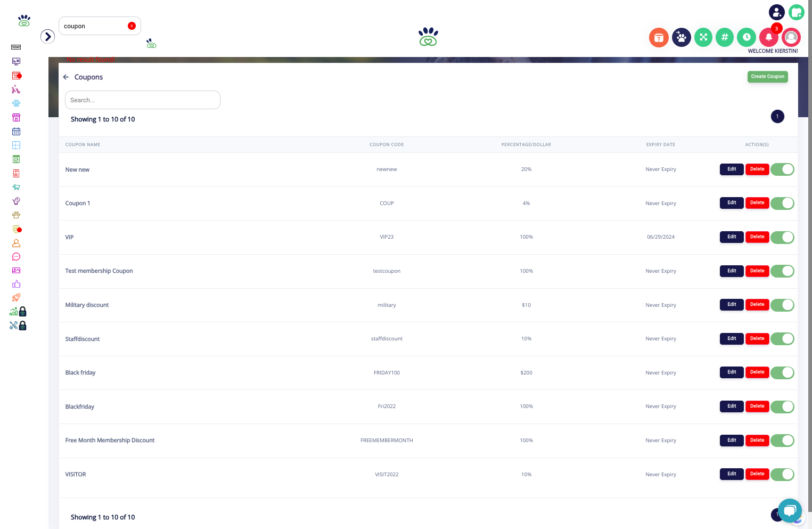Open the pink dog-walker sidebar icon
Viewport: 812px width, 529px height.
point(16,89)
